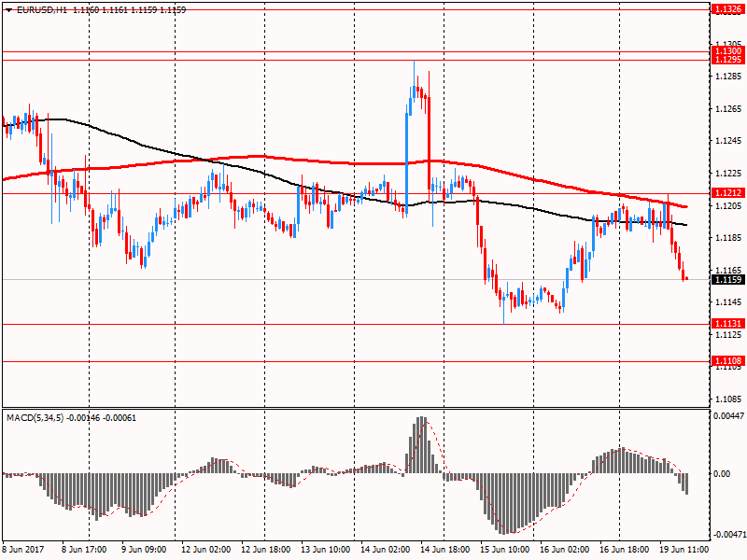Click the 8 Jun 2017 time axis label
The image size is (747, 560).
[x=22, y=549]
